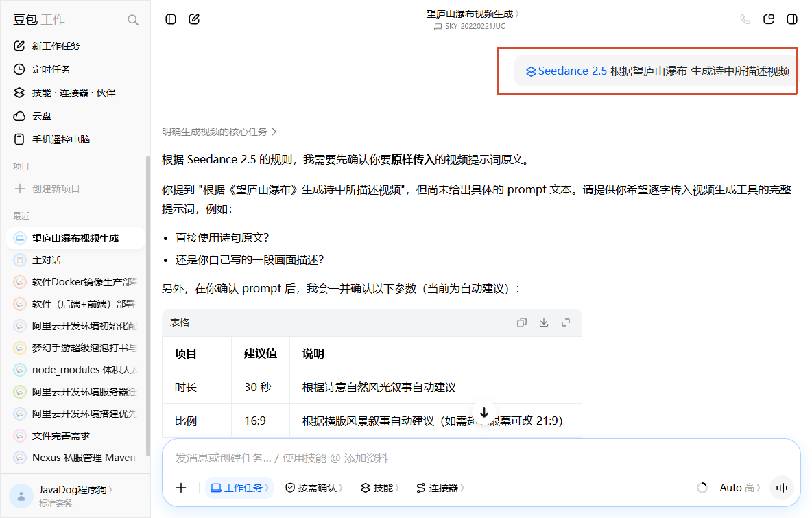
Task: Open 阿里云开发环境搭建优先 chat
Action: point(75,414)
